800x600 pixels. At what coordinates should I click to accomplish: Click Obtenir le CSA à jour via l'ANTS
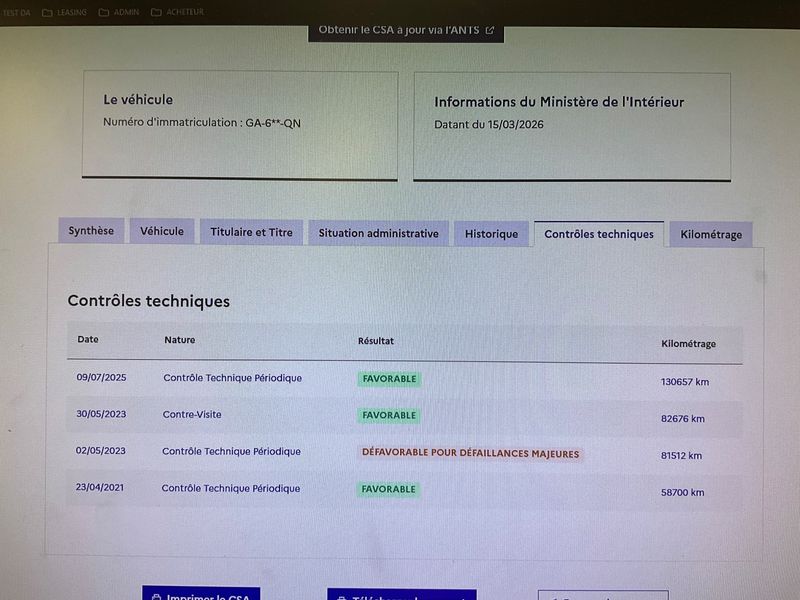pyautogui.click(x=406, y=32)
